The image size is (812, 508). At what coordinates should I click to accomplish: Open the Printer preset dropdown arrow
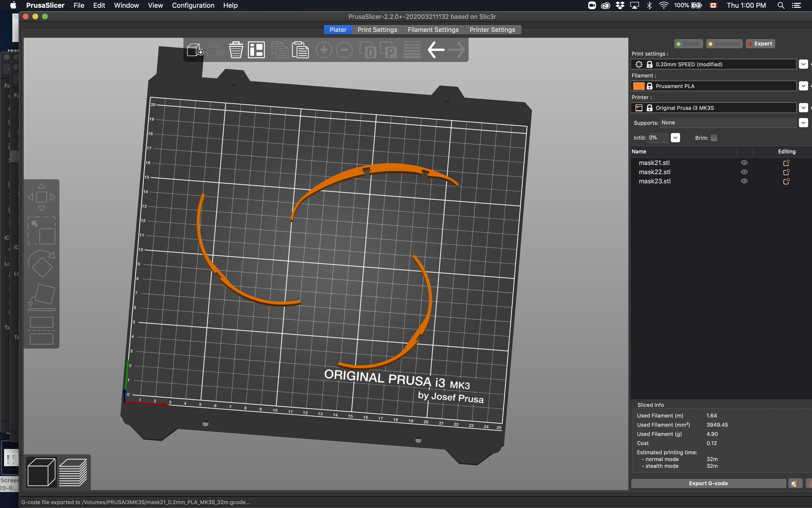click(x=803, y=108)
